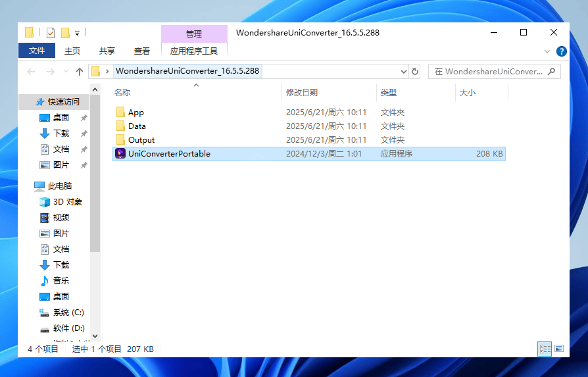Go forward with the right arrow

(50, 72)
